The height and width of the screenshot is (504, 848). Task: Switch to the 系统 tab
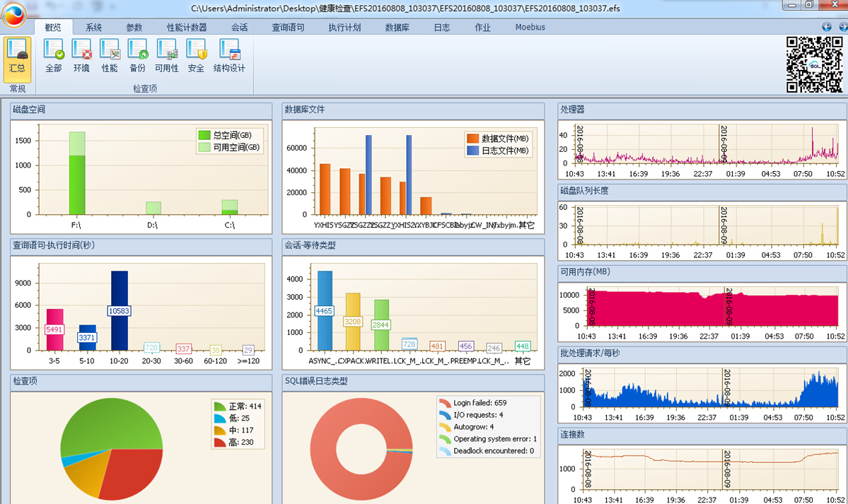coord(93,27)
